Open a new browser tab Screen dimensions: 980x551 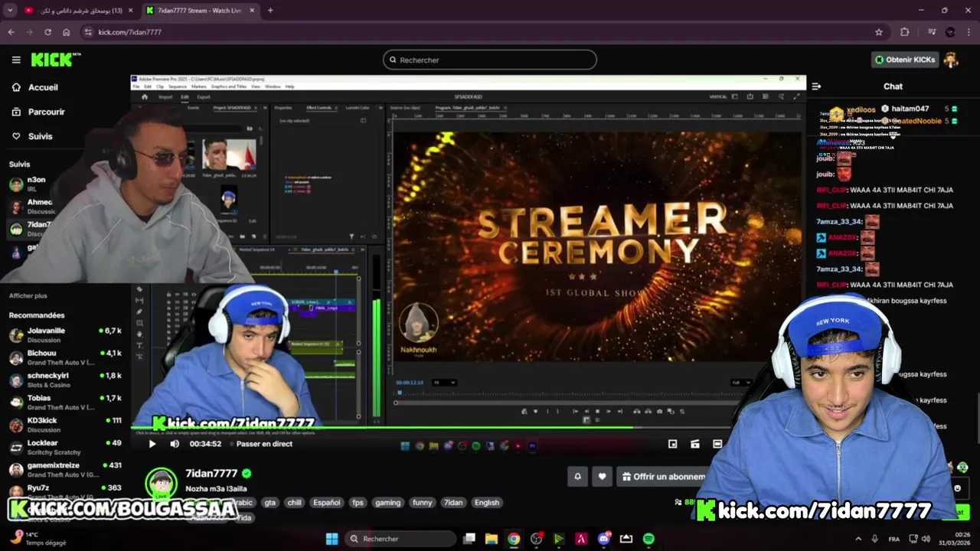point(270,11)
